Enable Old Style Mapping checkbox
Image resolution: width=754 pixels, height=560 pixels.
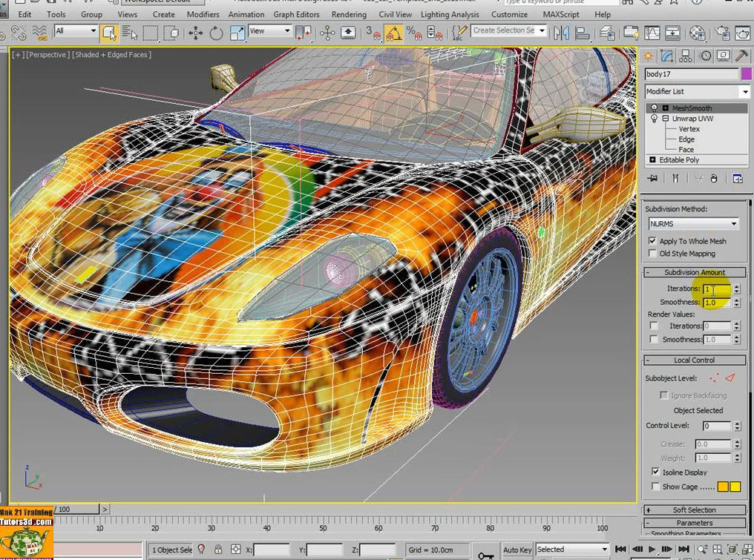(652, 254)
